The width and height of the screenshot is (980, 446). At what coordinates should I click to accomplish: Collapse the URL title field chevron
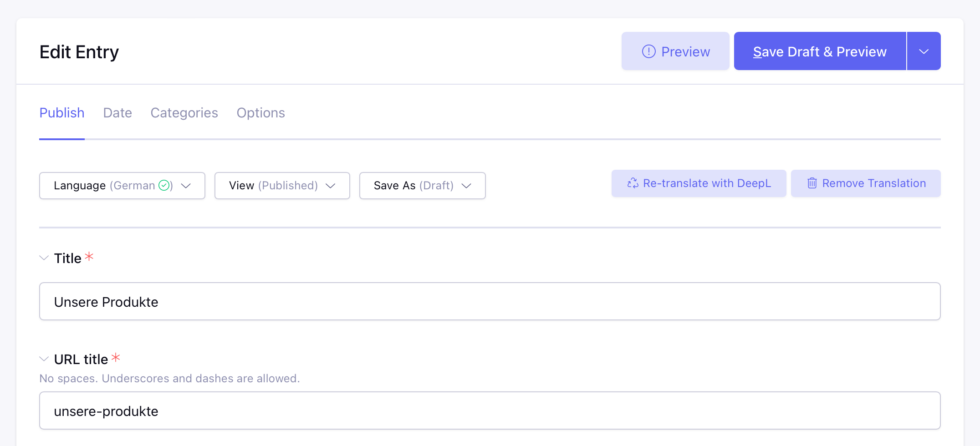[x=44, y=359]
